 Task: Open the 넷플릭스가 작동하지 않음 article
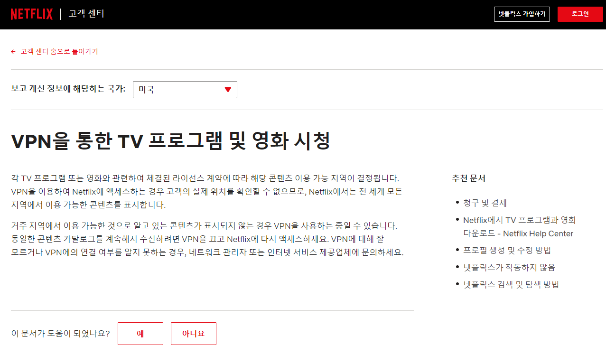click(x=509, y=268)
